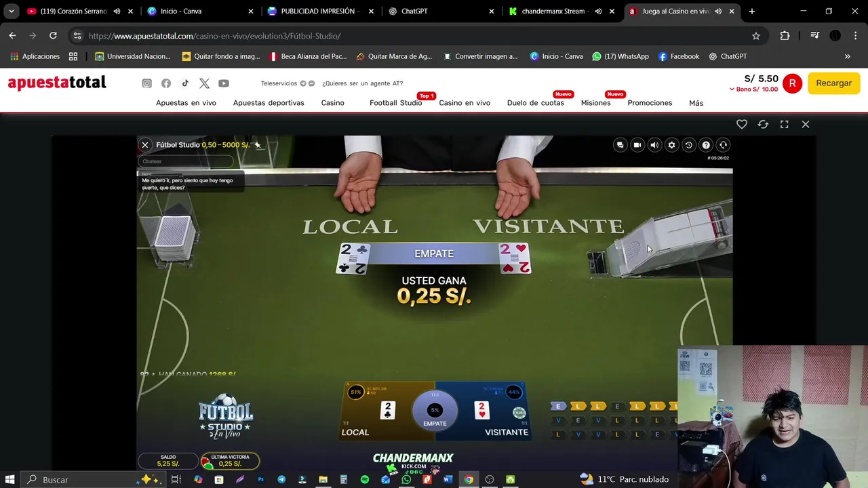
Task: Open the user profile R avatar
Action: 792,83
